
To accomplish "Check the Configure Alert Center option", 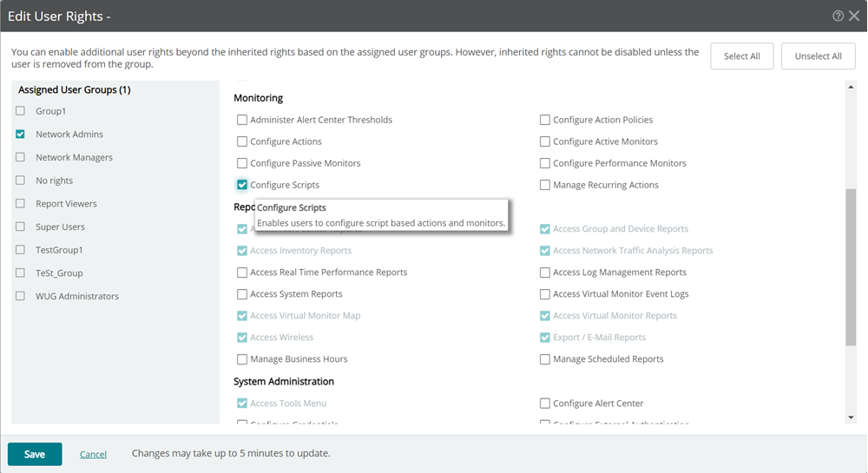I will click(545, 404).
